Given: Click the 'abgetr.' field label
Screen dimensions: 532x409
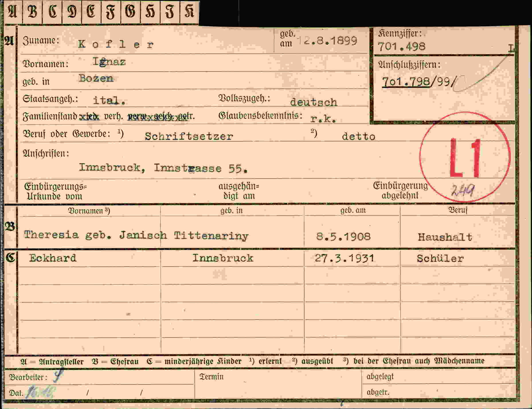Looking at the screenshot, I should point(378,392).
